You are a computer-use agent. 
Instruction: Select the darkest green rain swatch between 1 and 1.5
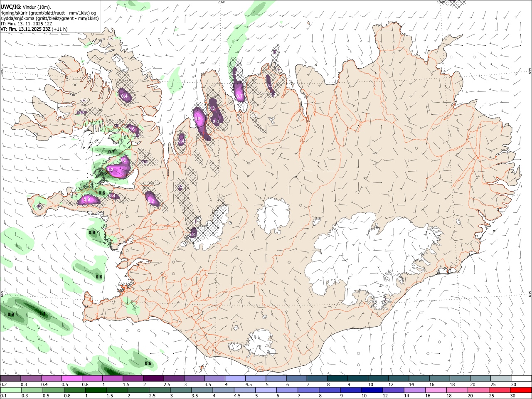point(96,390)
